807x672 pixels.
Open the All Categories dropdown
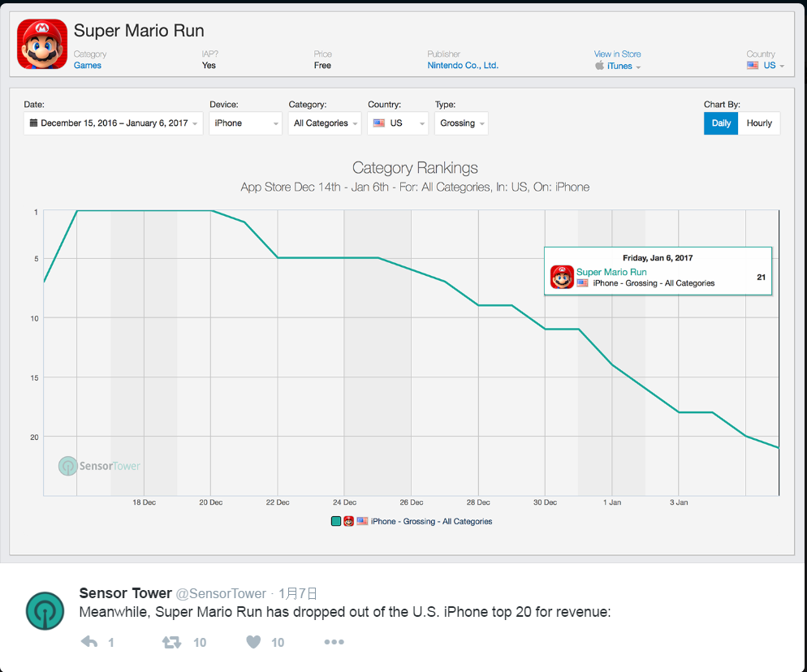pos(325,123)
